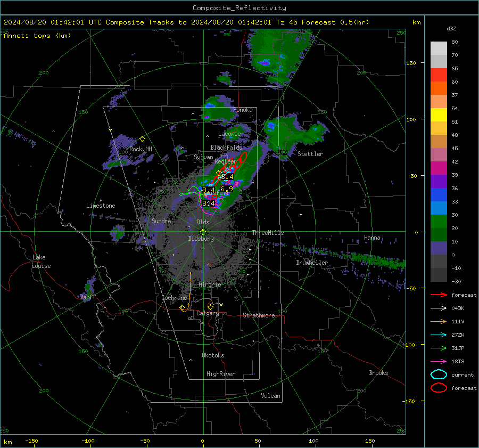Image resolution: width=479 pixels, height=448 pixels.
Task: Click the 04DK legend label
Action: (458, 308)
